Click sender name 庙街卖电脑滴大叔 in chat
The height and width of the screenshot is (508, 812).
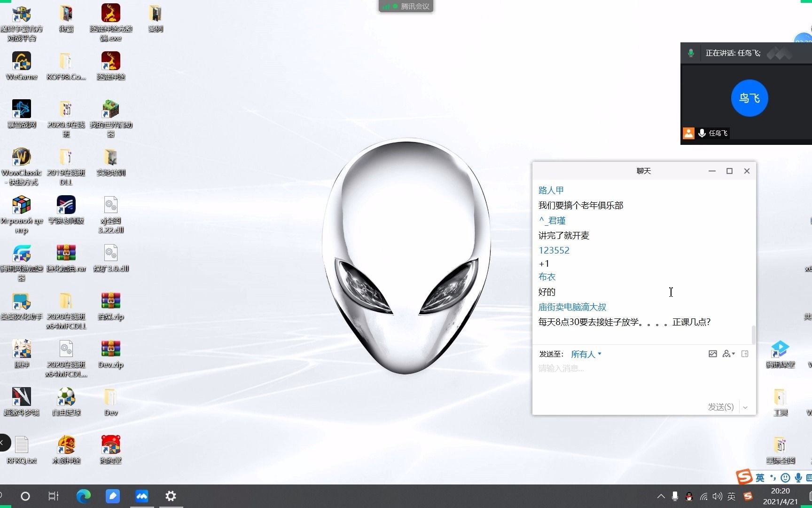572,307
